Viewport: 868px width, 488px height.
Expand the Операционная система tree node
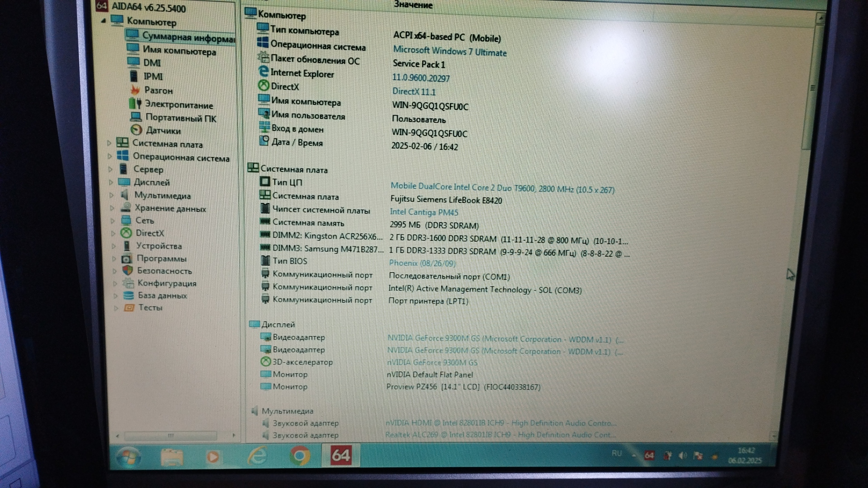[110, 156]
